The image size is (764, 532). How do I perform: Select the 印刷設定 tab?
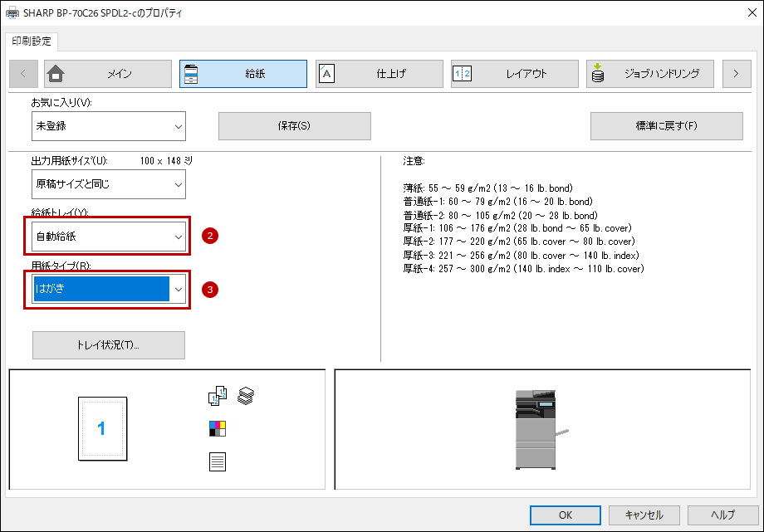(32, 41)
